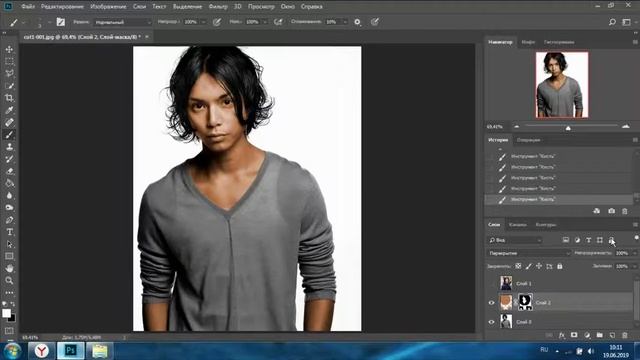Add a layer style with fx icon
640x360 pixels.
pyautogui.click(x=562, y=335)
